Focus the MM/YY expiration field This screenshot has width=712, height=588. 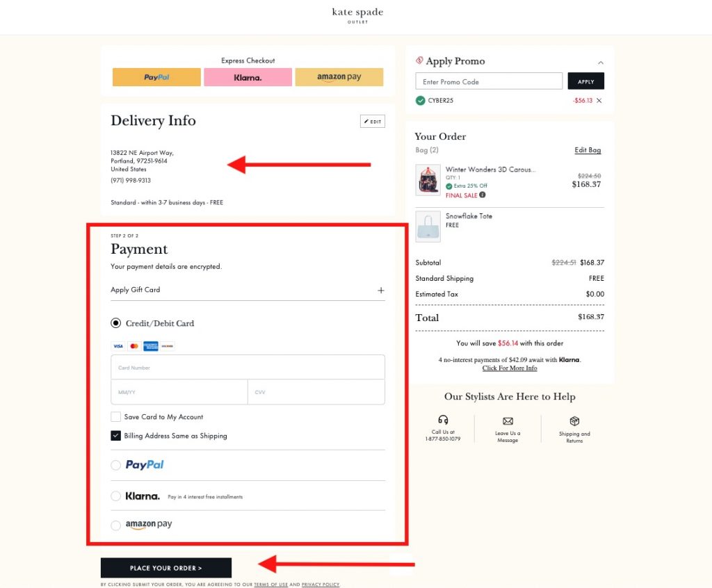pos(179,392)
